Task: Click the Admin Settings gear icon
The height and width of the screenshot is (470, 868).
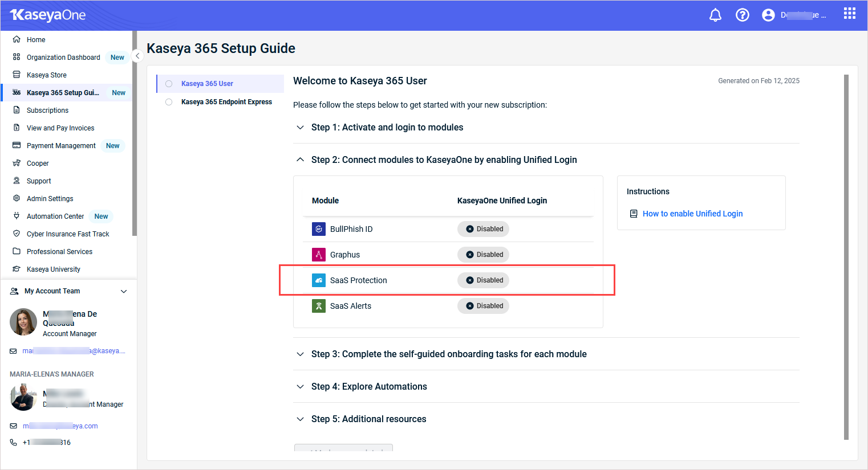Action: [x=17, y=198]
